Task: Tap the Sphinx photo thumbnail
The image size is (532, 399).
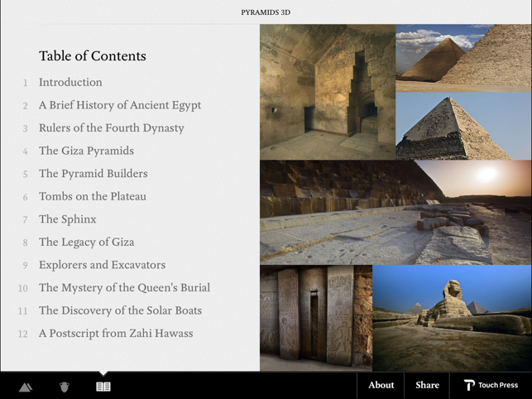Action: (452, 318)
